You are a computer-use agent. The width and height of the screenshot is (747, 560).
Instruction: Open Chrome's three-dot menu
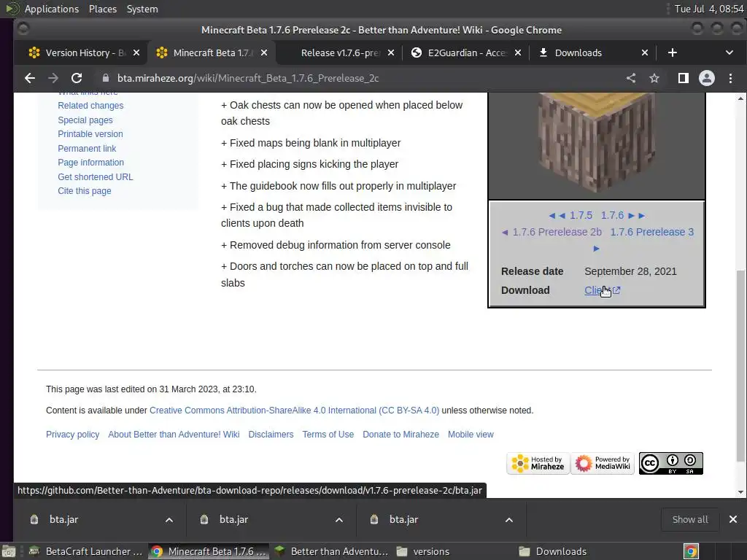point(730,78)
